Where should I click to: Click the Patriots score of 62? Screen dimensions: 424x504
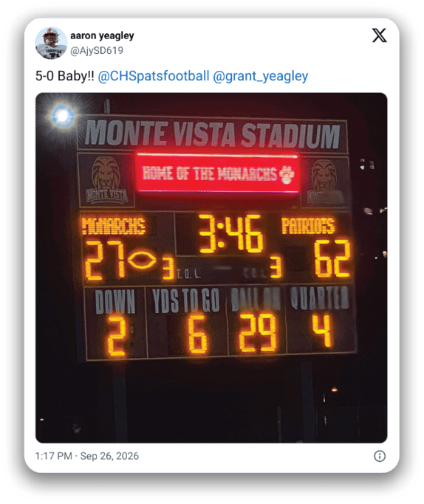(x=332, y=258)
